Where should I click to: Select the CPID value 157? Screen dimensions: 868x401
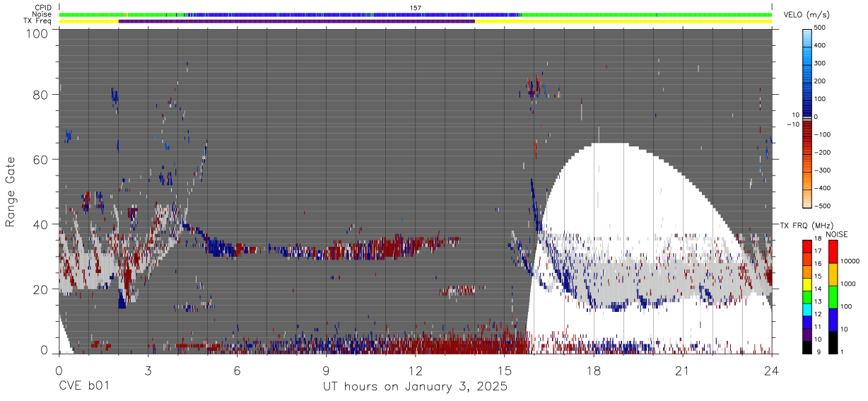pyautogui.click(x=416, y=8)
